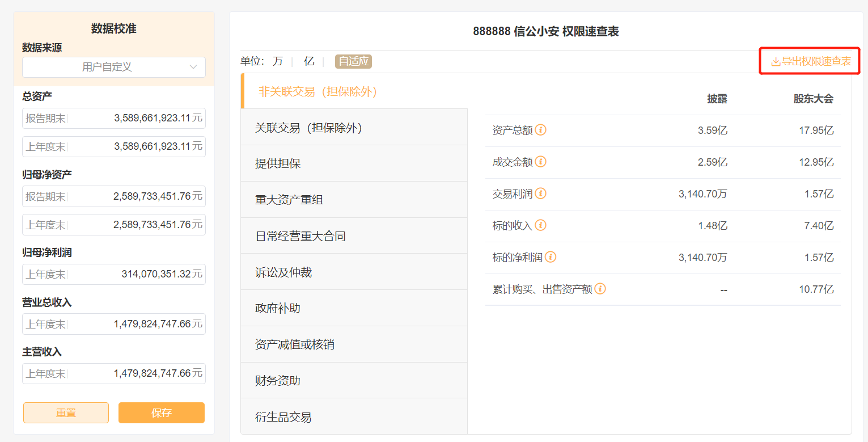Edit 归母净利润 上年度末 value field
The image size is (868, 442).
pyautogui.click(x=114, y=274)
